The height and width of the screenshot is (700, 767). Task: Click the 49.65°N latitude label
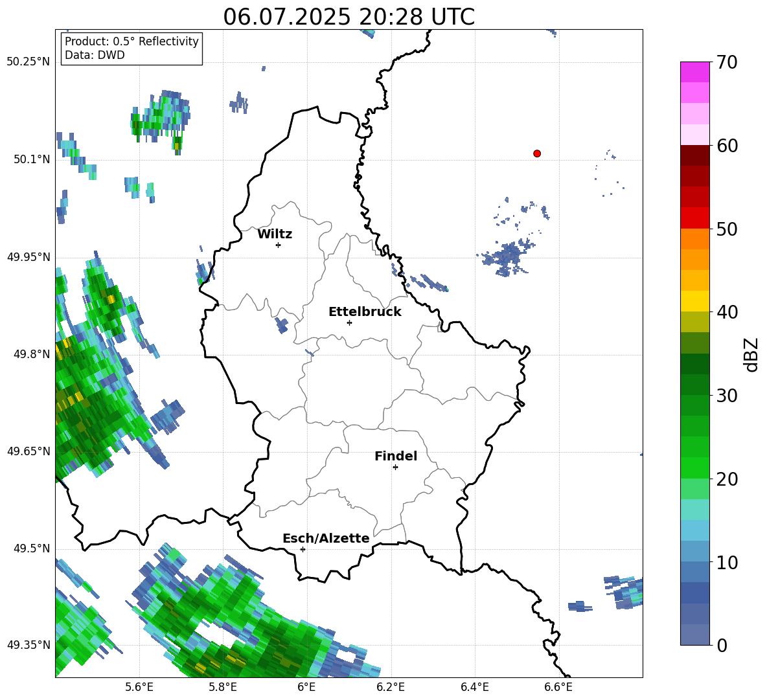tap(28, 451)
